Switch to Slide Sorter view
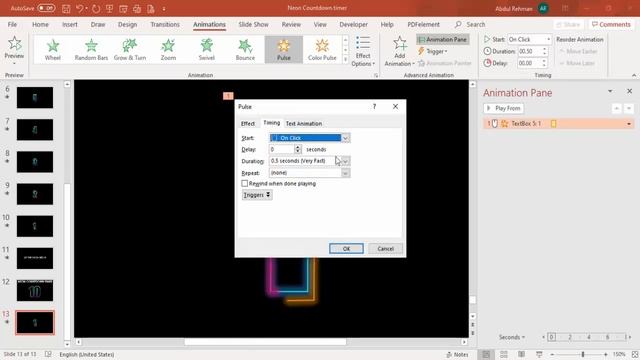Screen dimensions: 640x360 point(504,354)
